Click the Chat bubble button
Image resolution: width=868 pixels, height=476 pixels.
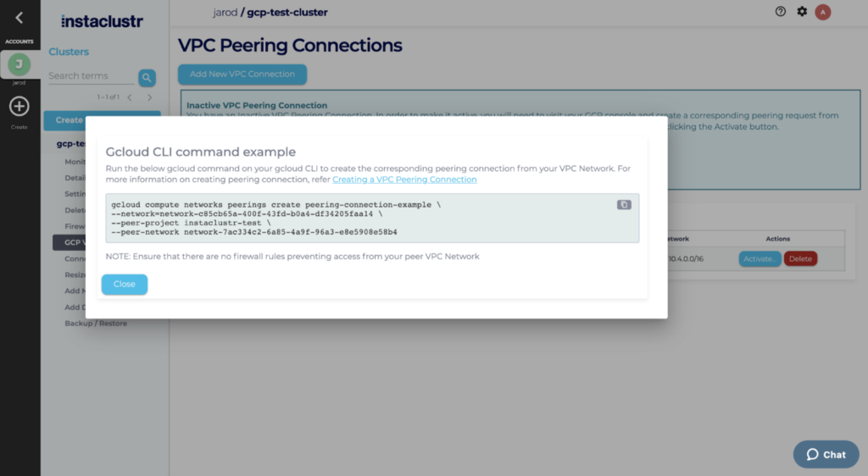[826, 454]
